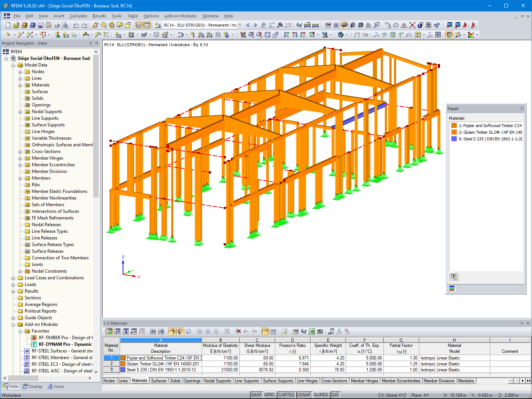Expand the Nodes tree item
The height and width of the screenshot is (399, 532).
point(21,72)
